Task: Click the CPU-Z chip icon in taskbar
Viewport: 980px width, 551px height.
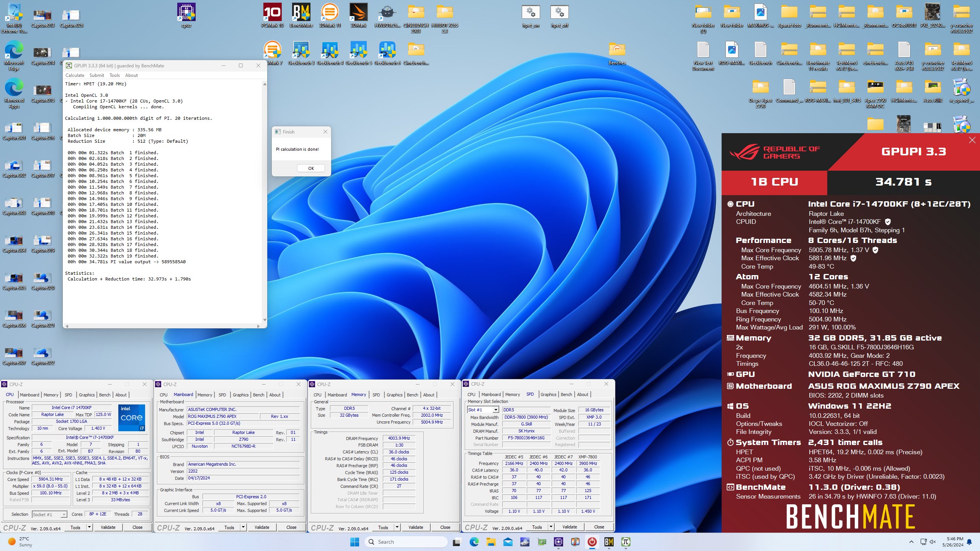Action: pyautogui.click(x=558, y=542)
